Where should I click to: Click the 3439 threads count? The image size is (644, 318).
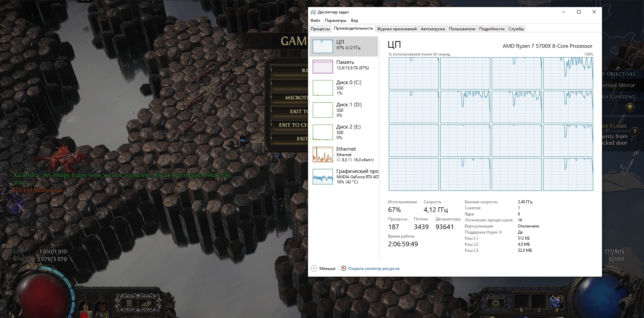coord(421,227)
